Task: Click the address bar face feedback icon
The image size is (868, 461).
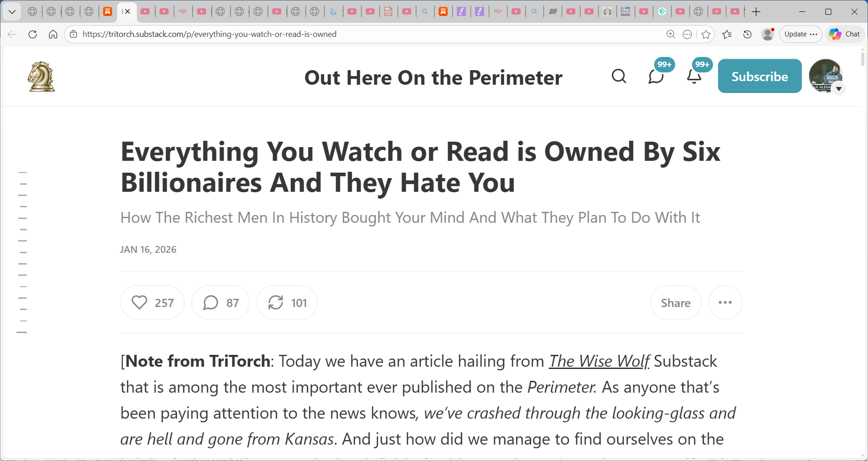Action: [687, 34]
